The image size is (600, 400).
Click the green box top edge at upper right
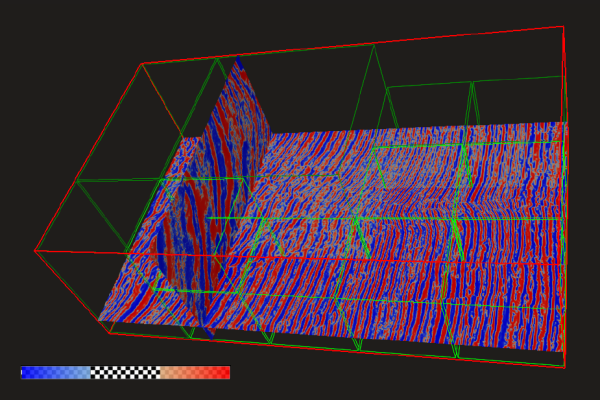[x=470, y=82]
